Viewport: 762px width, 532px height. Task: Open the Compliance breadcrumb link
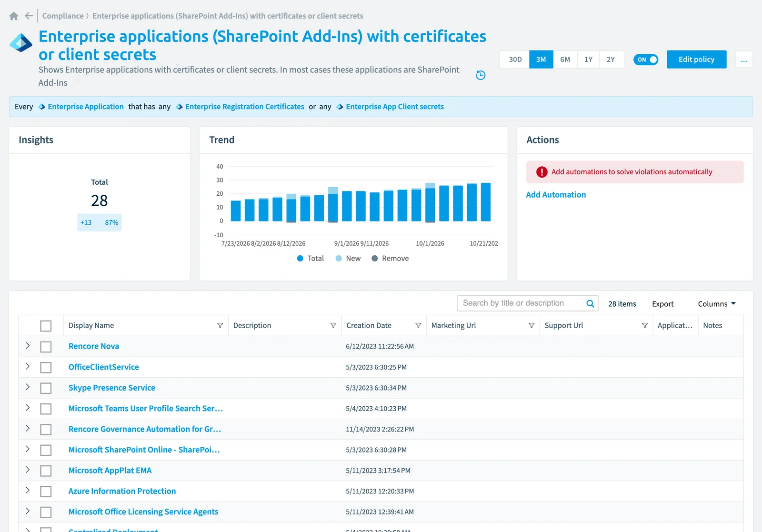(63, 16)
